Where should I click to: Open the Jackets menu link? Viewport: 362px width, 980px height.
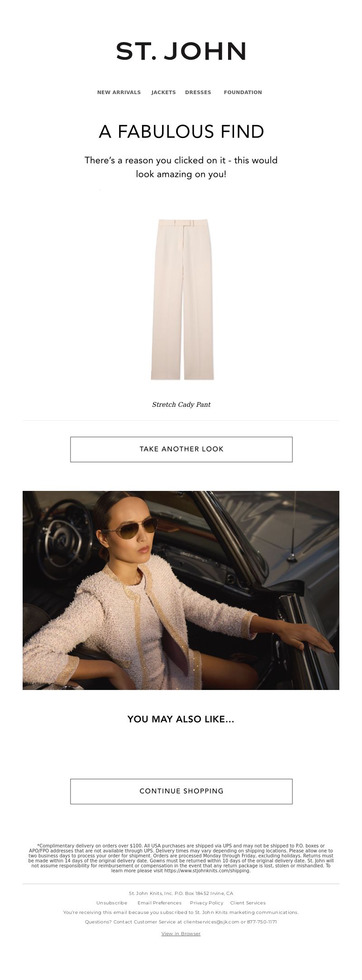pyautogui.click(x=163, y=92)
